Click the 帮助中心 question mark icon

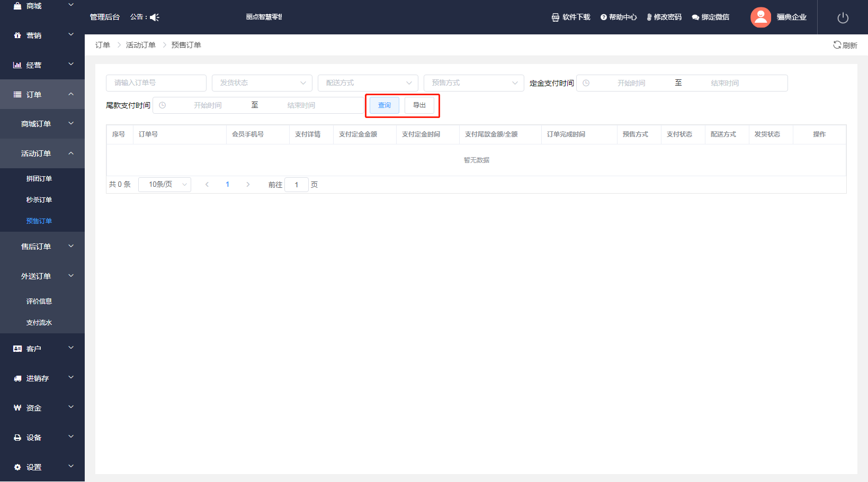click(604, 17)
